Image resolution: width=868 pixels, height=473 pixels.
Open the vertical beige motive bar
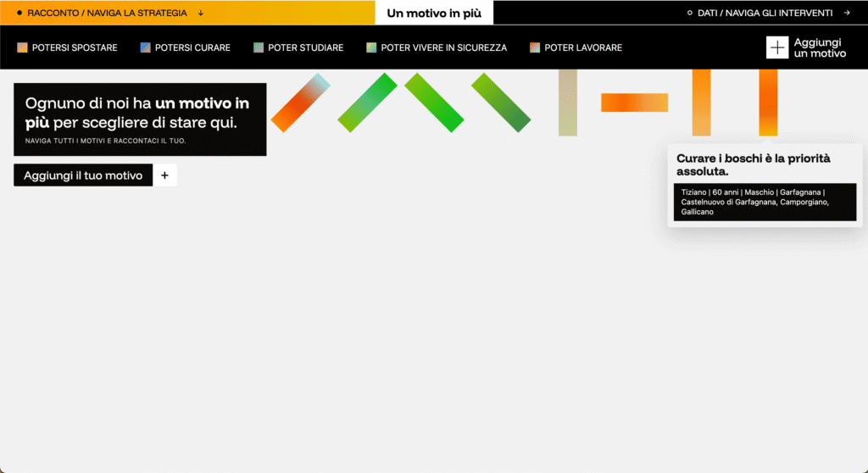click(x=568, y=103)
